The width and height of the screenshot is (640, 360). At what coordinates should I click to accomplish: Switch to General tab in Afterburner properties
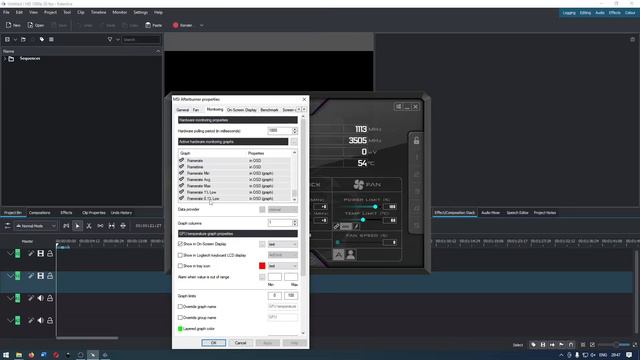coord(182,110)
